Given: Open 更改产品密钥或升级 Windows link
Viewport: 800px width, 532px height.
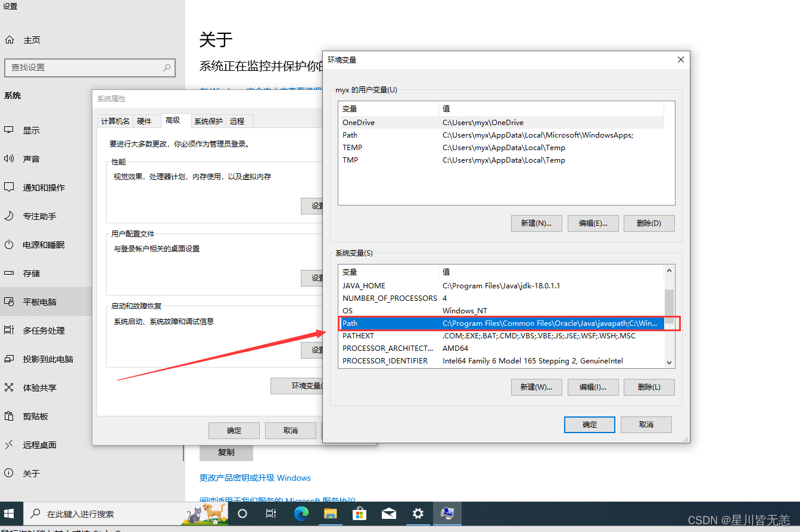Looking at the screenshot, I should [255, 478].
